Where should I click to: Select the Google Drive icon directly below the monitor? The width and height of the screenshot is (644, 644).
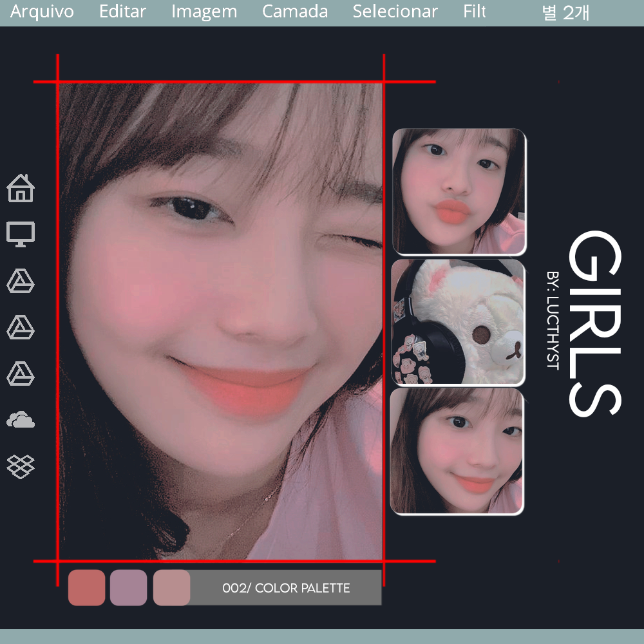click(x=21, y=281)
